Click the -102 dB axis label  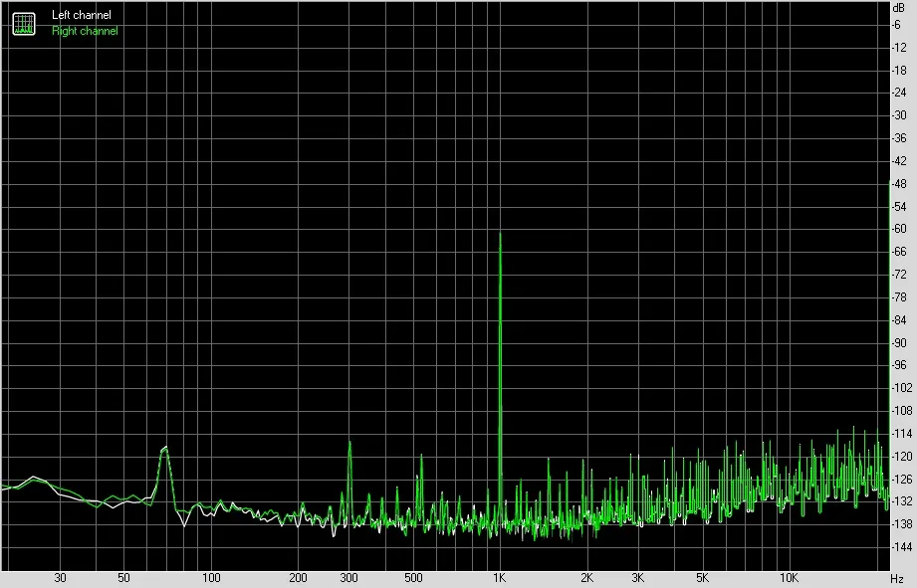[x=901, y=388]
